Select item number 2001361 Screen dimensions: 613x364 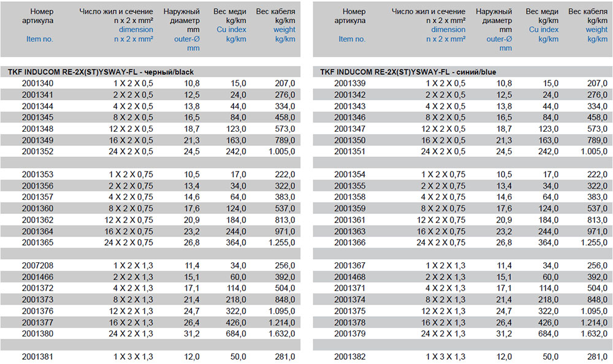(x=350, y=220)
